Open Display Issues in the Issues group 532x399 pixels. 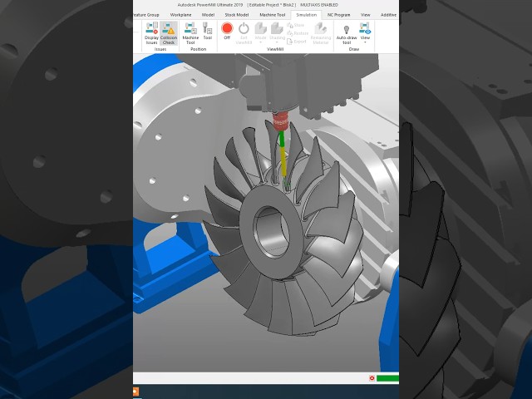(x=151, y=33)
